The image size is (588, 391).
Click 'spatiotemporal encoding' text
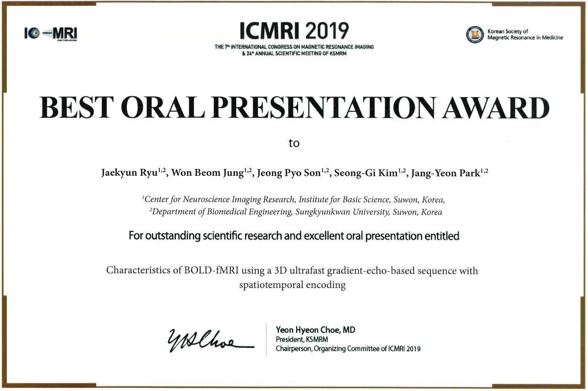tap(292, 285)
